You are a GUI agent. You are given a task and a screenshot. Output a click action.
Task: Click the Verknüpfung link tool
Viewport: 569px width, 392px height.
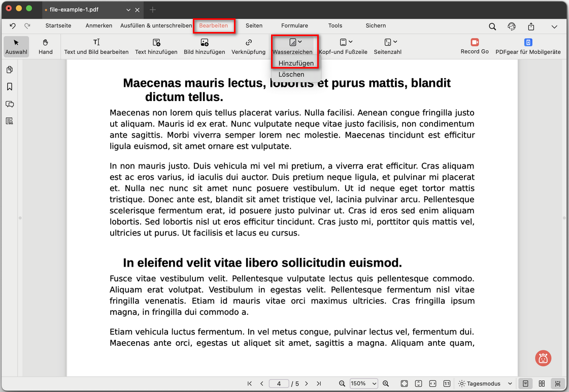(x=248, y=46)
